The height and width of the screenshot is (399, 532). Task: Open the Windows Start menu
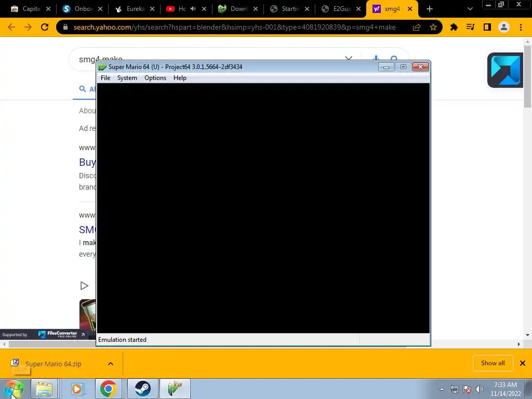[x=14, y=389]
